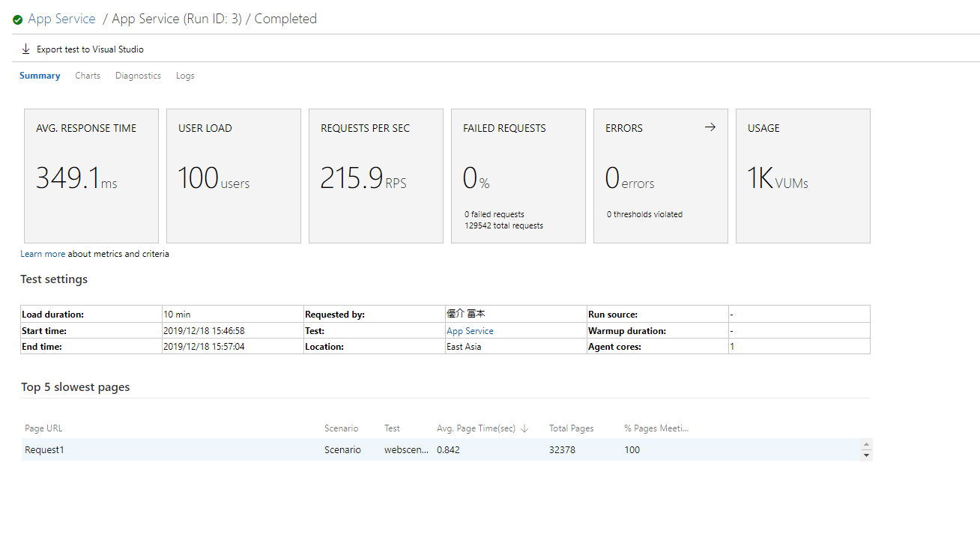Click the sort arrow beside Avg. Page Time
The height and width of the screenshot is (546, 980).
click(x=524, y=428)
